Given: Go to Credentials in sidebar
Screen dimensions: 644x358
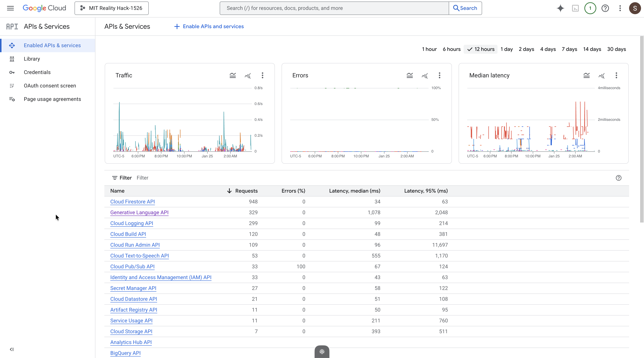Looking at the screenshot, I should [37, 72].
